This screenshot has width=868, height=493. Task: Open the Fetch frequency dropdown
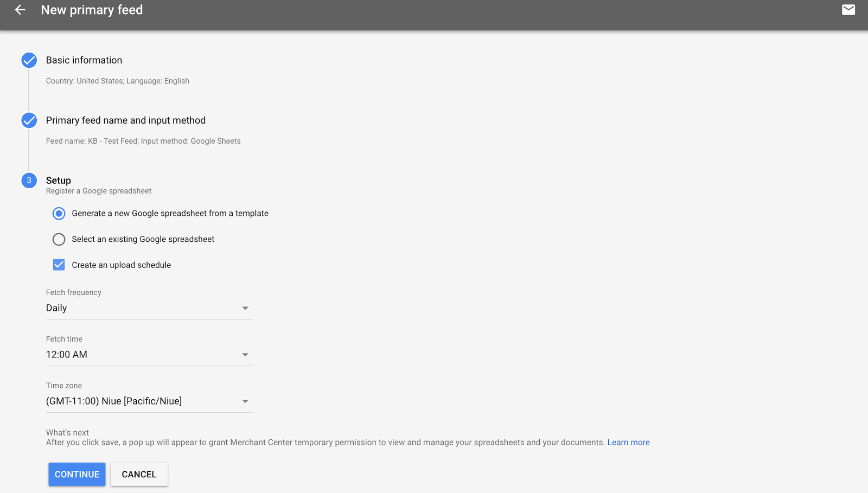tap(245, 308)
